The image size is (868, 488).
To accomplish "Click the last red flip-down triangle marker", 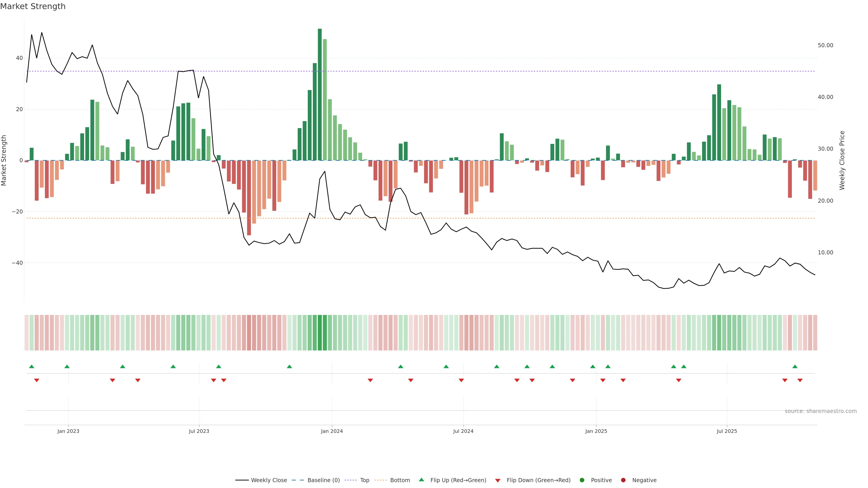I will [800, 380].
